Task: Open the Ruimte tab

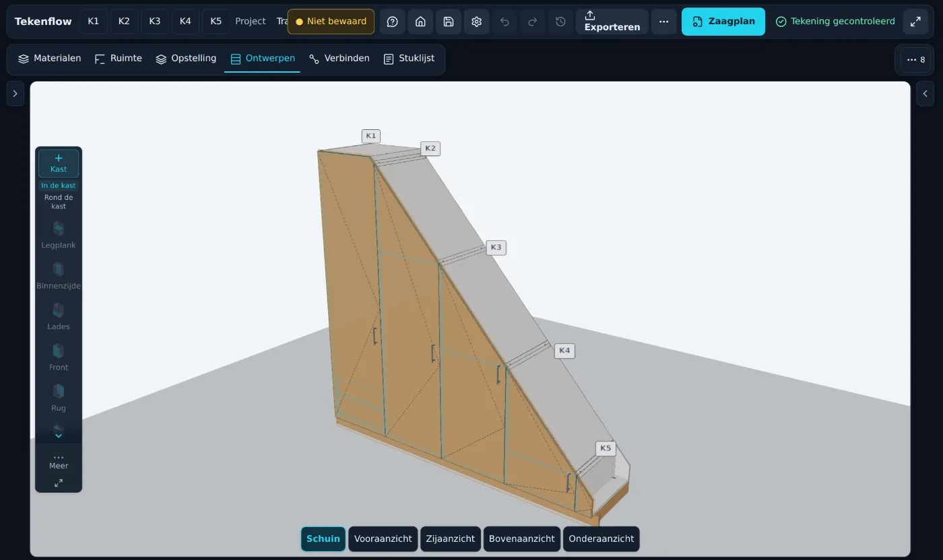Action: coord(119,59)
